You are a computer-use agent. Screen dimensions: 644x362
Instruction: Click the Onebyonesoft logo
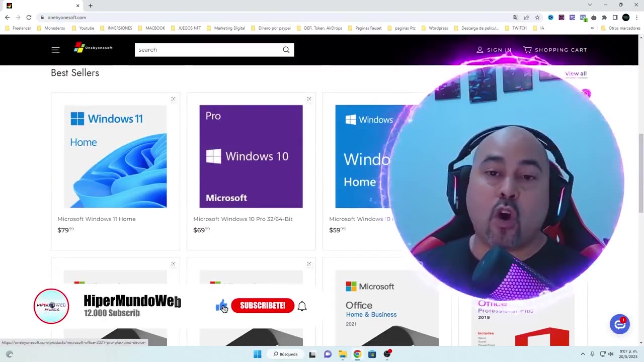[93, 48]
